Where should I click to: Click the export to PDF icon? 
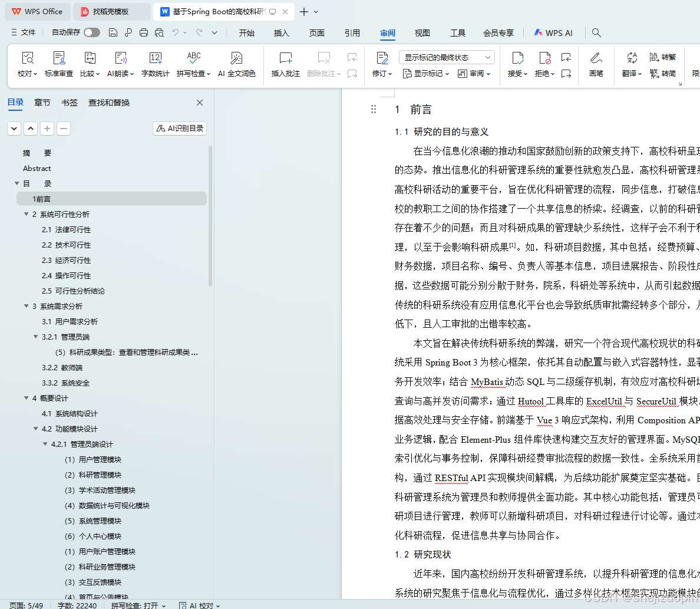tap(128, 32)
